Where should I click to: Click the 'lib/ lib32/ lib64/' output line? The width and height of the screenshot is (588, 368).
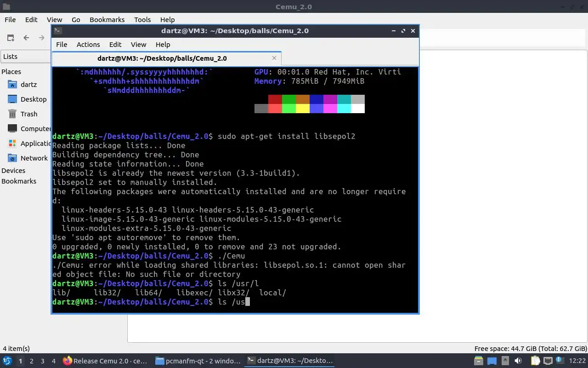point(169,293)
